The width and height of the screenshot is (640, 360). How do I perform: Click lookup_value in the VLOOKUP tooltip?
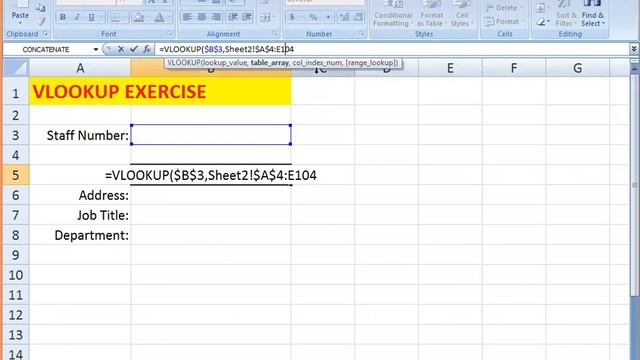[x=225, y=63]
